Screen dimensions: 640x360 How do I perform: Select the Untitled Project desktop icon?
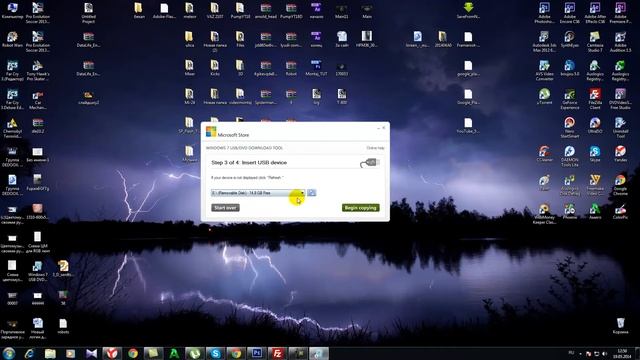(89, 12)
